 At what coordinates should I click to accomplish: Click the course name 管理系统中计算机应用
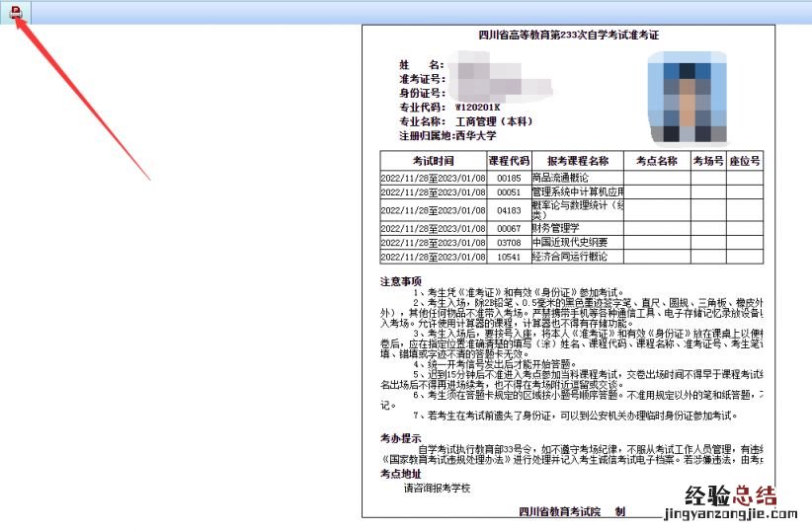[x=578, y=191]
